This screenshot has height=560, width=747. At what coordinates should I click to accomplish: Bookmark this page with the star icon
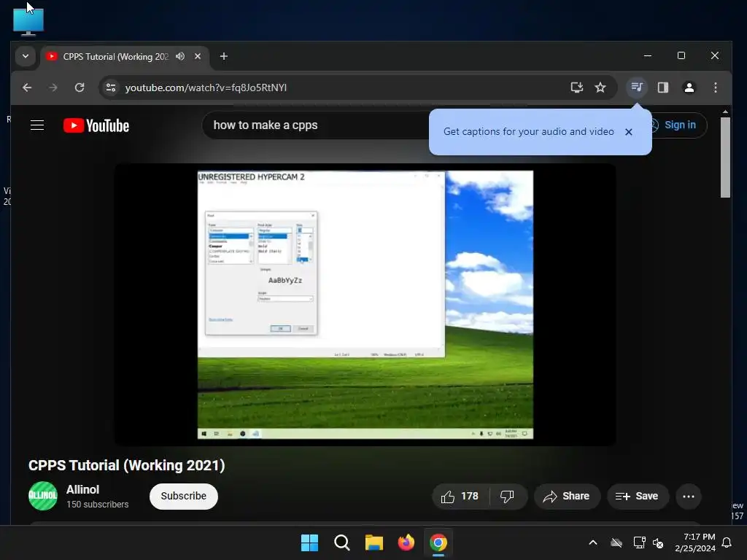[x=600, y=87]
